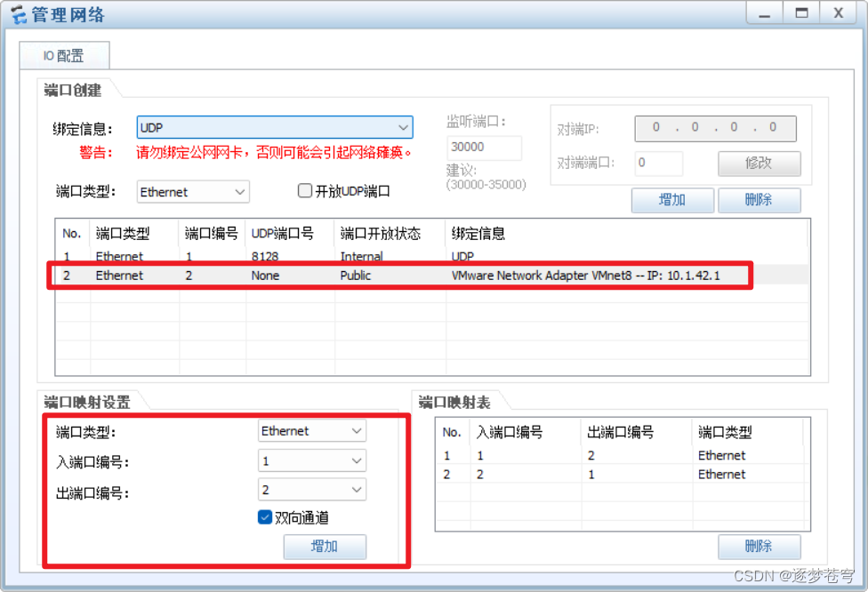The height and width of the screenshot is (592, 868).
Task: Click the 删除 button in 端口创建
Action: pyautogui.click(x=759, y=200)
